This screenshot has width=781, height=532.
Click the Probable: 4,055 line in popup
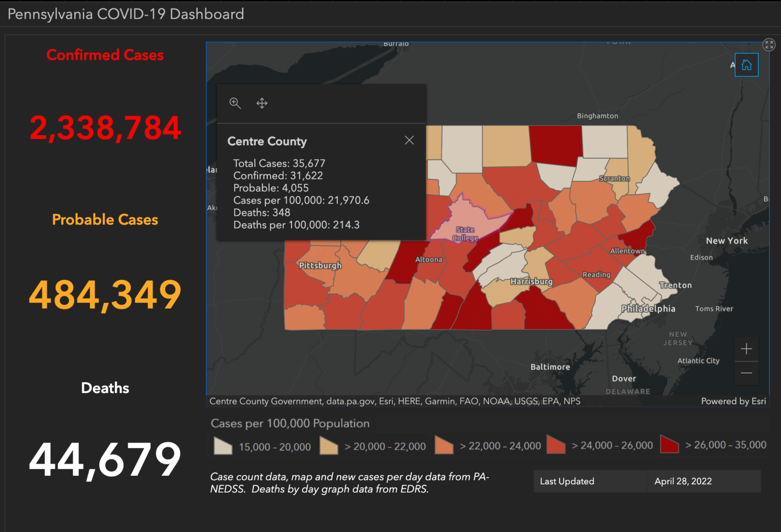point(271,188)
